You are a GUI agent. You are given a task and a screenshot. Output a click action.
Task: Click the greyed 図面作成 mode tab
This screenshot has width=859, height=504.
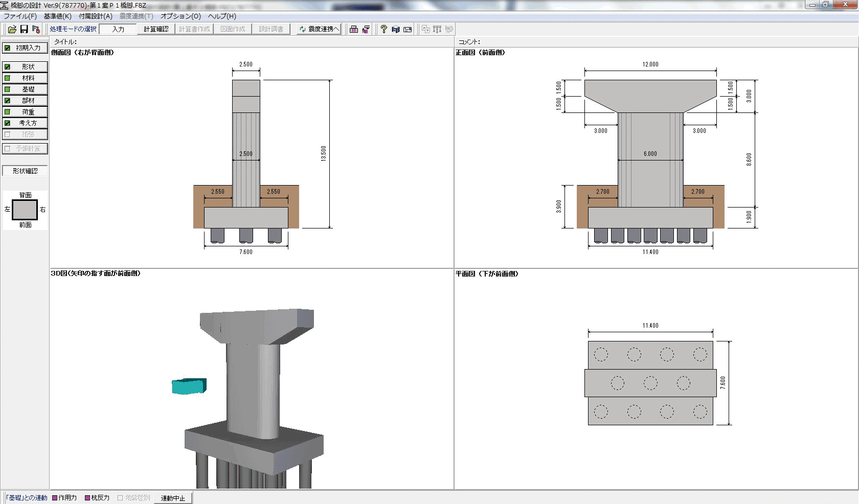click(x=233, y=29)
